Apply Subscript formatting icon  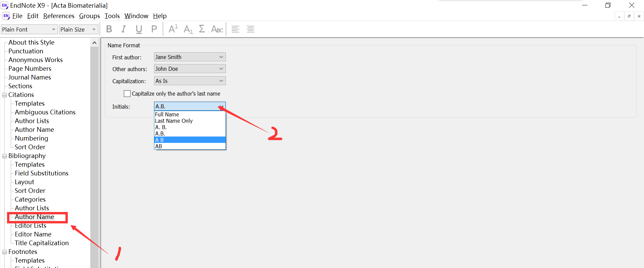188,29
